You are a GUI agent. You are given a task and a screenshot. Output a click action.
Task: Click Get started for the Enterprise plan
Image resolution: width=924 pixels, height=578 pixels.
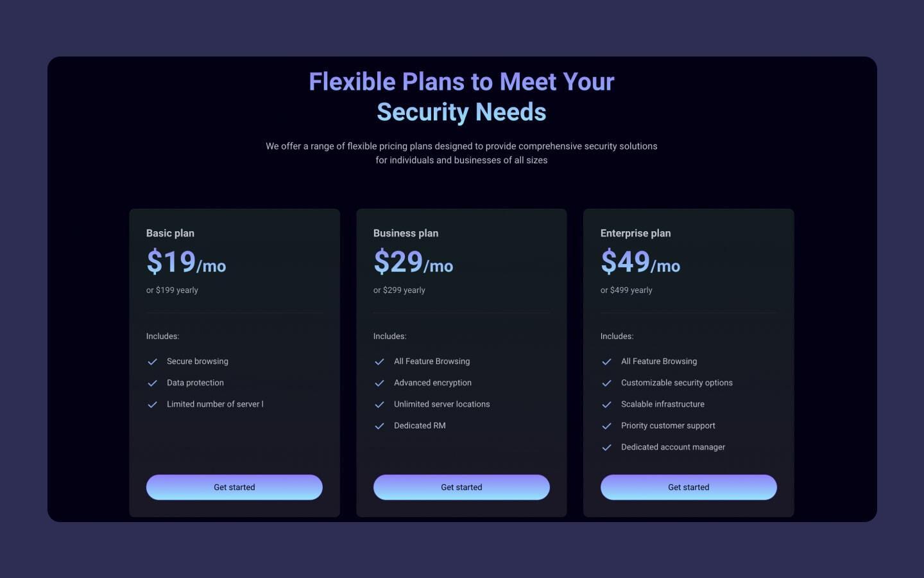689,487
